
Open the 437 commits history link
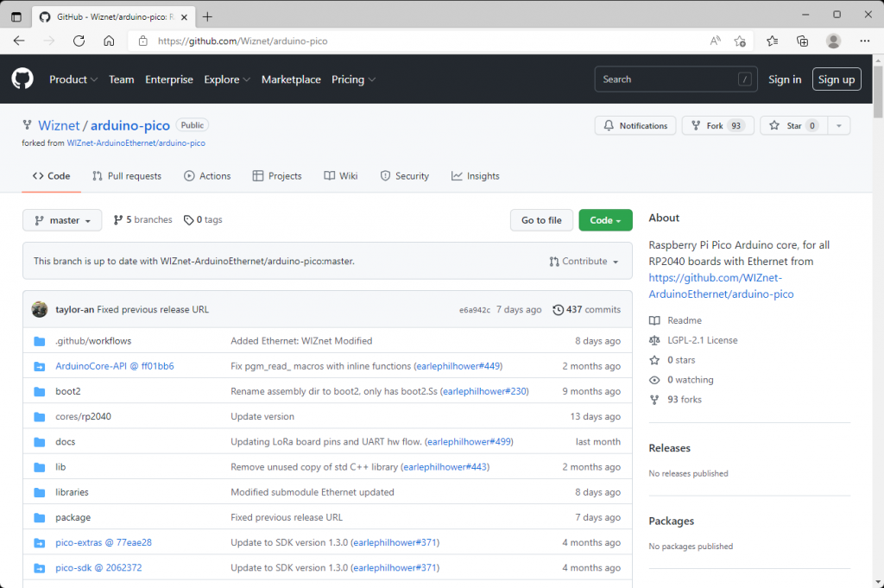tap(587, 309)
